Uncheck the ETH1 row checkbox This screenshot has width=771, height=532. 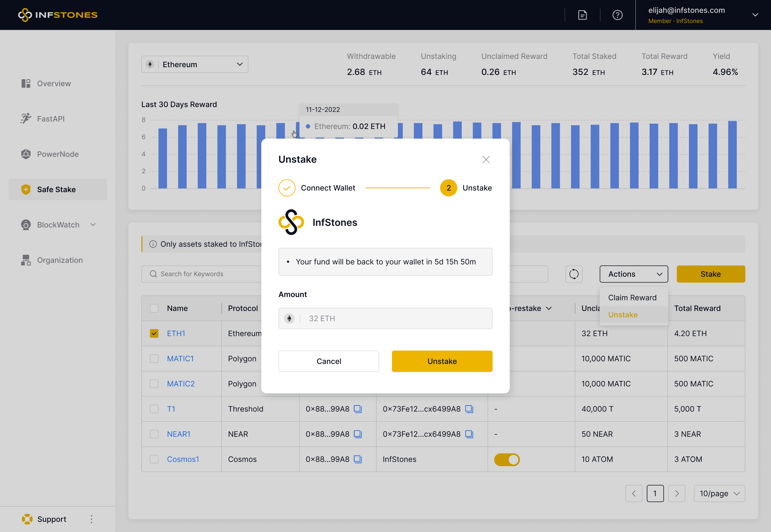pyautogui.click(x=154, y=333)
